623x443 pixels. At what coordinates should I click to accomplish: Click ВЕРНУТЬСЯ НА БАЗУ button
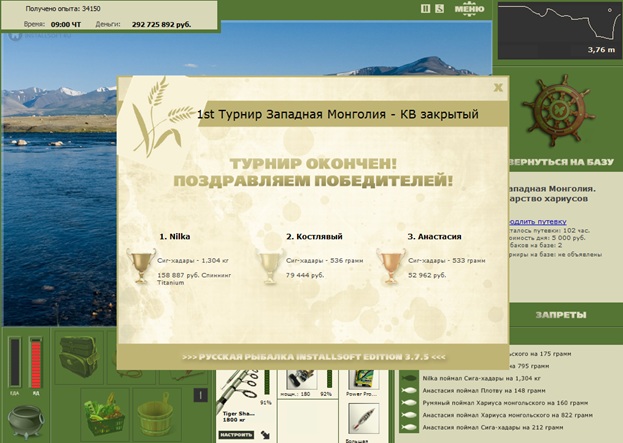tap(562, 162)
